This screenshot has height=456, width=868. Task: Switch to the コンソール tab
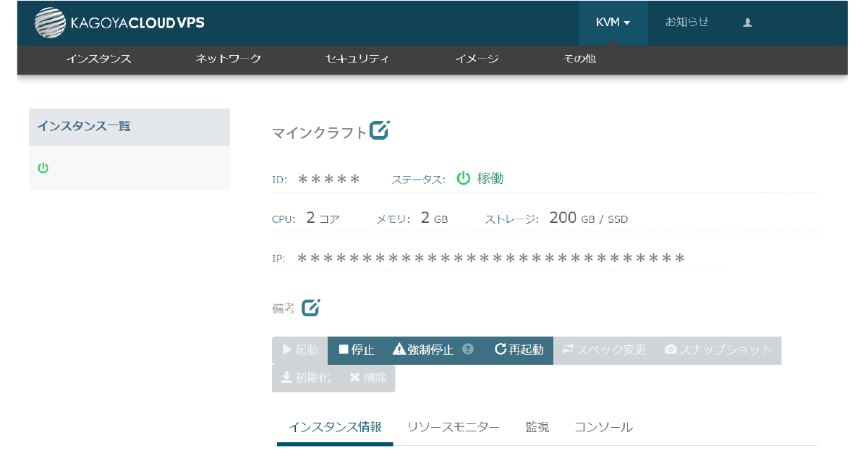tap(603, 427)
